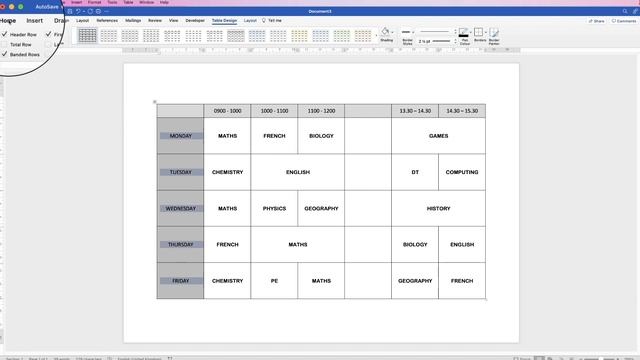
Task: Open the share icon at far right of title bar
Action: (635, 11)
